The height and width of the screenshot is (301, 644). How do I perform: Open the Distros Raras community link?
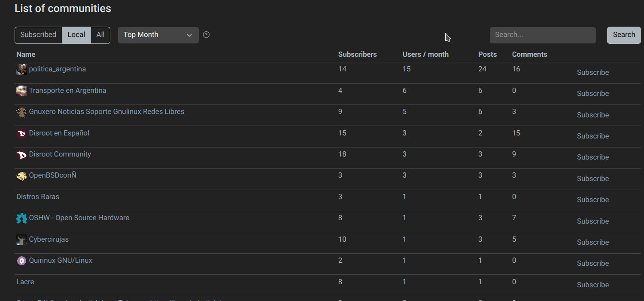[x=38, y=197]
